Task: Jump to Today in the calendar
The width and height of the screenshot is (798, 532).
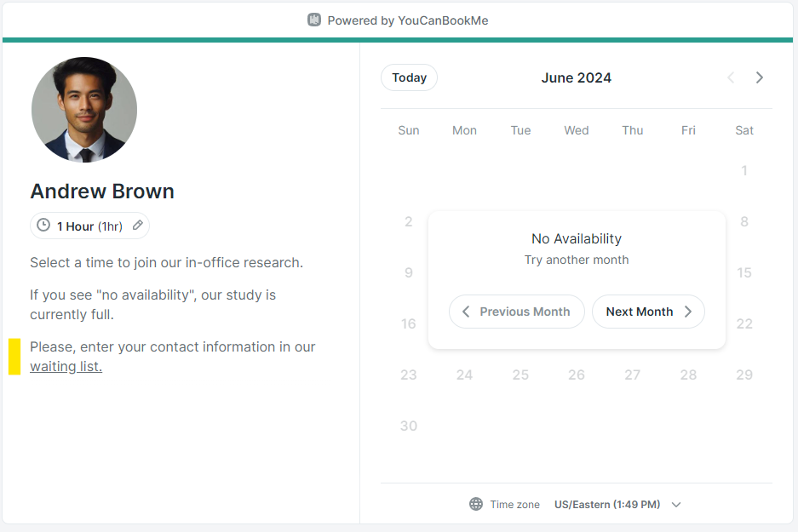Action: [409, 77]
